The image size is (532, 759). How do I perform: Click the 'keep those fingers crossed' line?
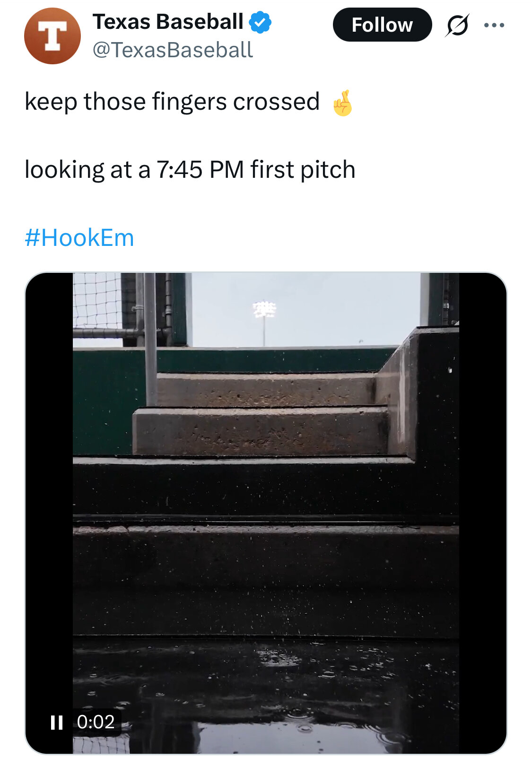(172, 102)
